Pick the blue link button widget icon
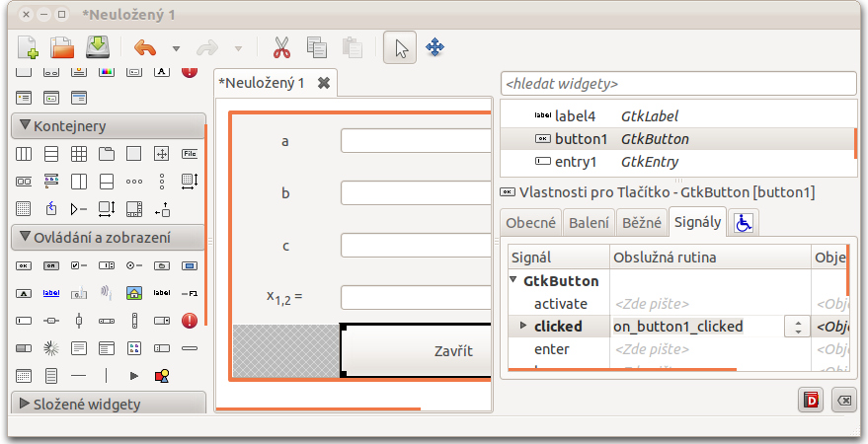The height and width of the screenshot is (444, 868). [51, 293]
